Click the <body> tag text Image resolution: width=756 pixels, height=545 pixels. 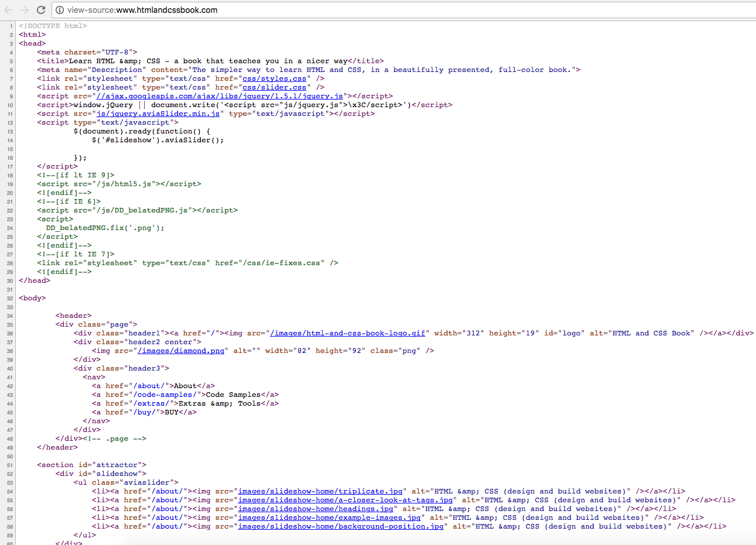(x=32, y=298)
